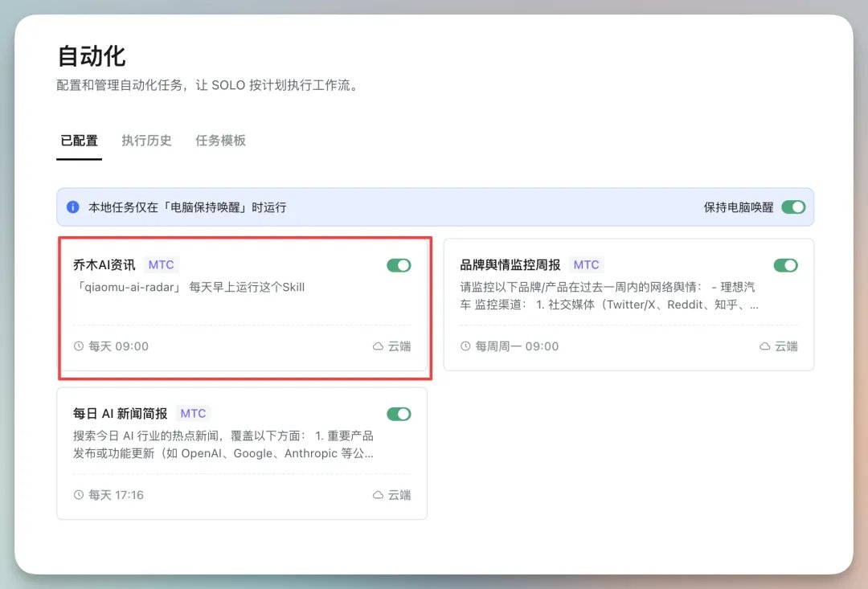This screenshot has width=868, height=589.
Task: Toggle 保持电脑唤醒 switch off
Action: pyautogui.click(x=793, y=207)
